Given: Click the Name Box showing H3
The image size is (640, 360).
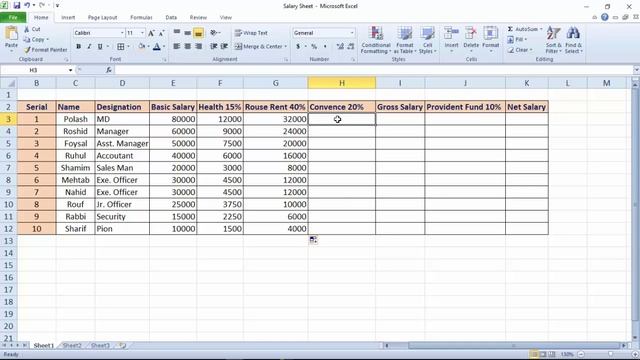Looking at the screenshot, I should (33, 70).
